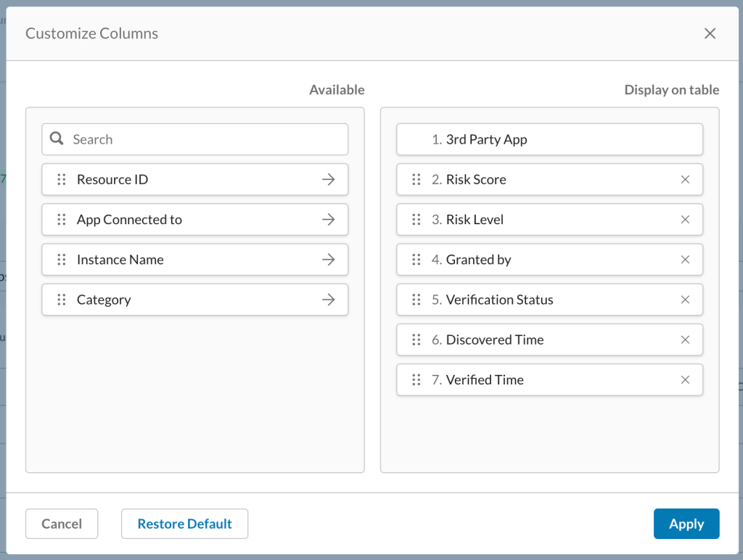Screen dimensions: 743x560
Task: Click the Display on table heading
Action: point(671,90)
